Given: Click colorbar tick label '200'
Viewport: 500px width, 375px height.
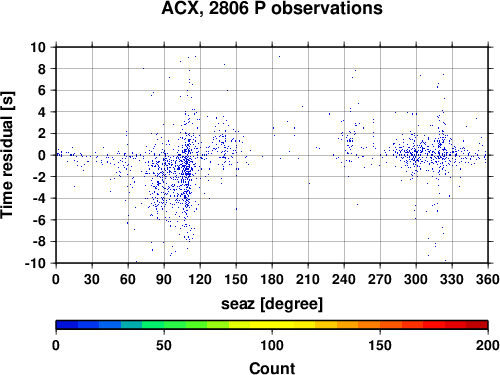Looking at the screenshot, I should coord(488,345).
